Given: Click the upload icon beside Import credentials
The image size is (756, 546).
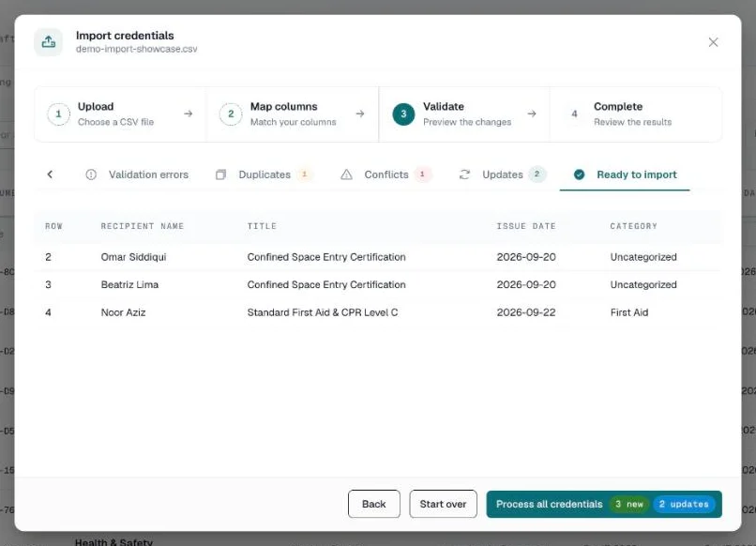Looking at the screenshot, I should [48, 42].
